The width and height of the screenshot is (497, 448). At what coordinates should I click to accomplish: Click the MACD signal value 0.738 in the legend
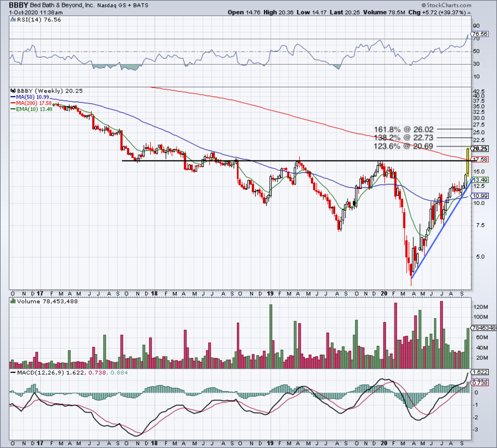[x=97, y=373]
